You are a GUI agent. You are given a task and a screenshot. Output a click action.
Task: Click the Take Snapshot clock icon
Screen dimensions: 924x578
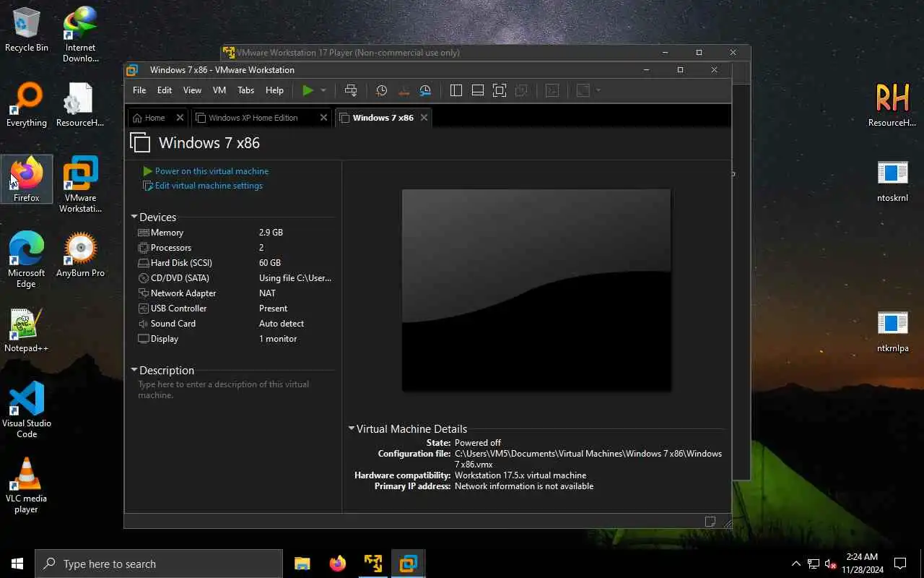382,90
